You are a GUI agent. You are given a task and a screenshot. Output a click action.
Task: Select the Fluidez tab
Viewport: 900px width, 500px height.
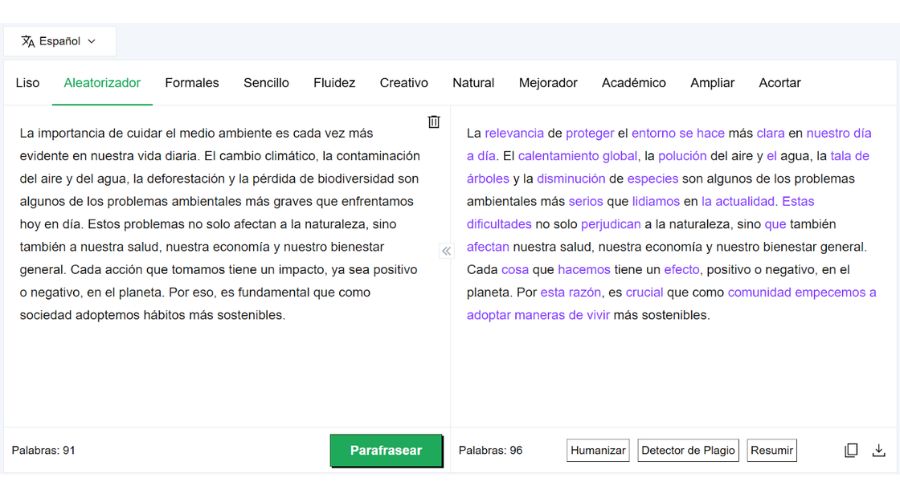[x=334, y=83]
